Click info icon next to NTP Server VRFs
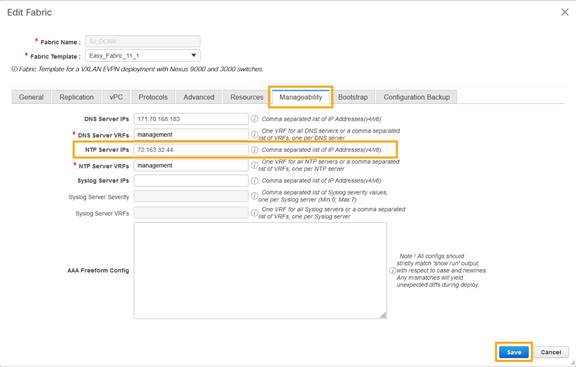The width and height of the screenshot is (576, 367). click(254, 165)
